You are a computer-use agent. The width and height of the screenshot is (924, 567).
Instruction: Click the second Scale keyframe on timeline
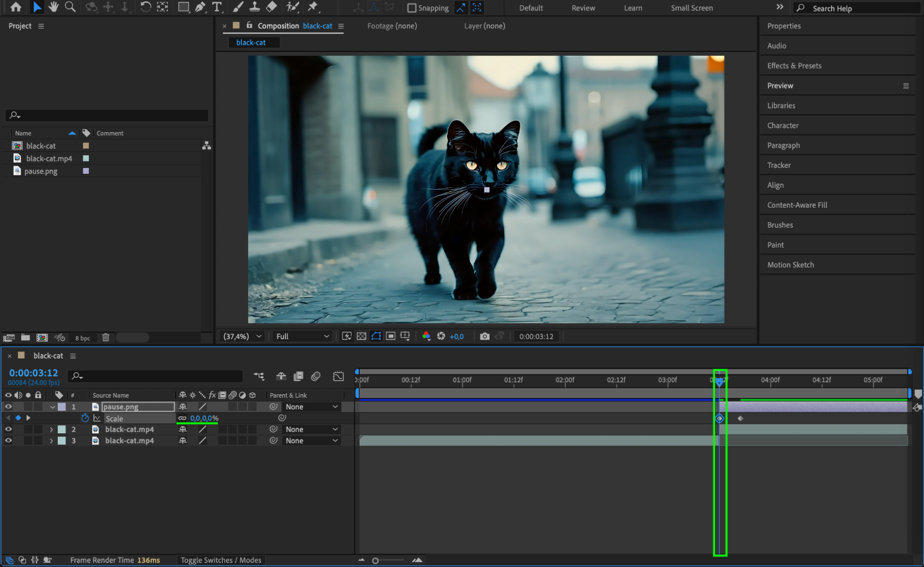point(740,419)
